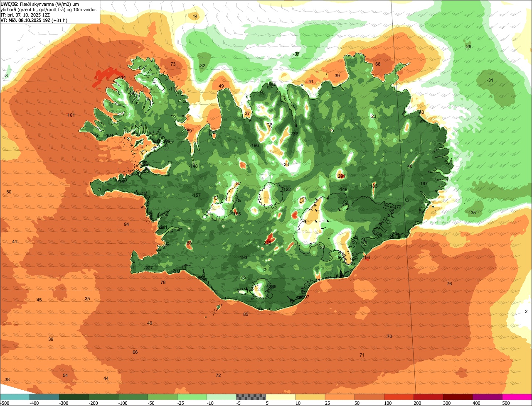Click the map value '76' in the southeast sea

(449, 284)
